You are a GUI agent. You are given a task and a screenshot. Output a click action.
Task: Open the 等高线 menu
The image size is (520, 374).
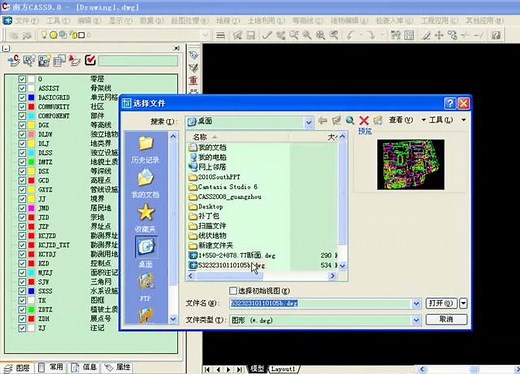click(x=308, y=21)
